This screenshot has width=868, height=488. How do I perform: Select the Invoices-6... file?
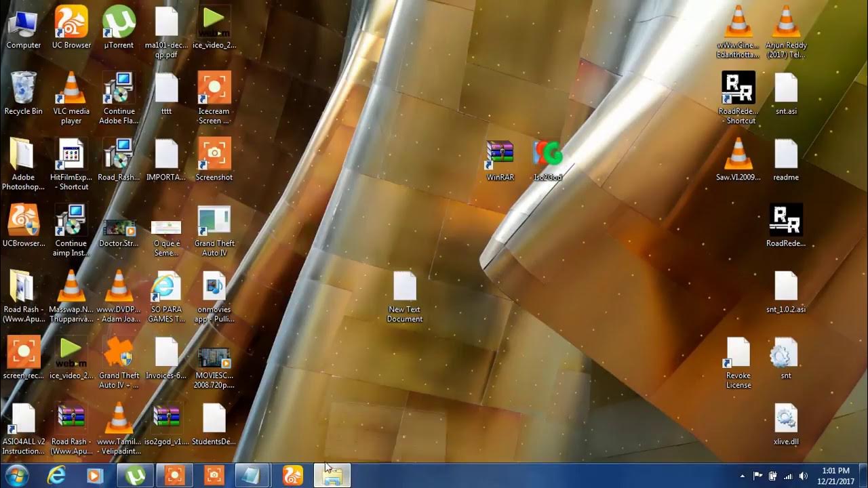pyautogui.click(x=166, y=359)
